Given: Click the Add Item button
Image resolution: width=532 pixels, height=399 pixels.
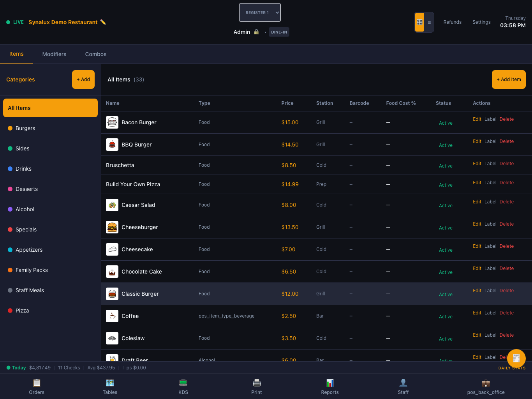Looking at the screenshot, I should click(509, 79).
